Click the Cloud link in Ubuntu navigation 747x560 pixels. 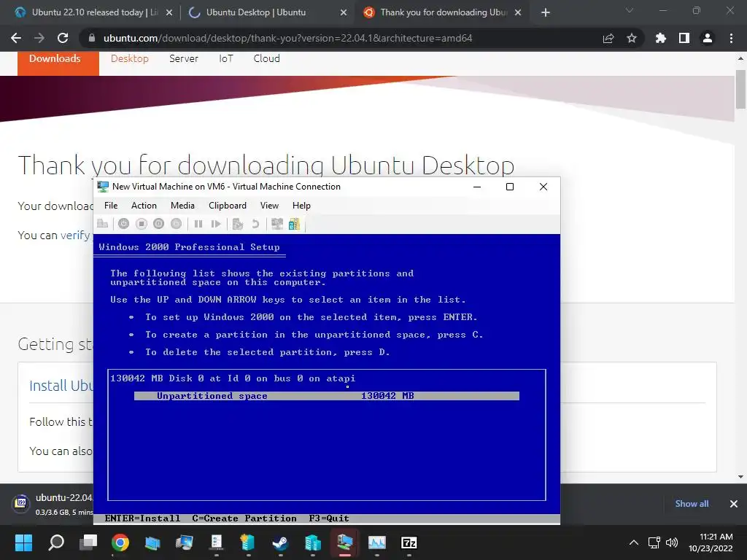[266, 58]
